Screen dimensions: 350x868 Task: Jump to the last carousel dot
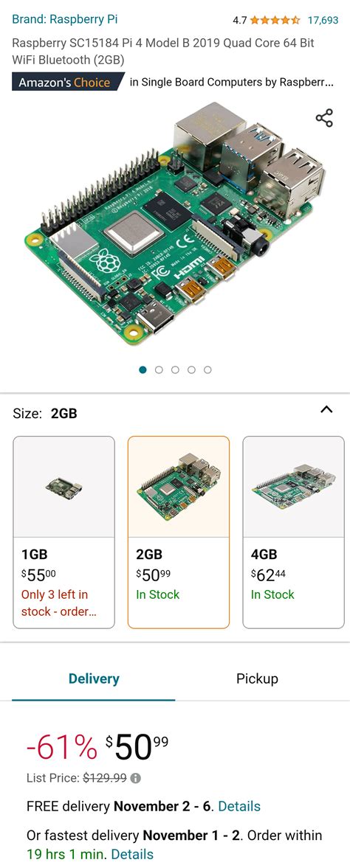pos(207,369)
